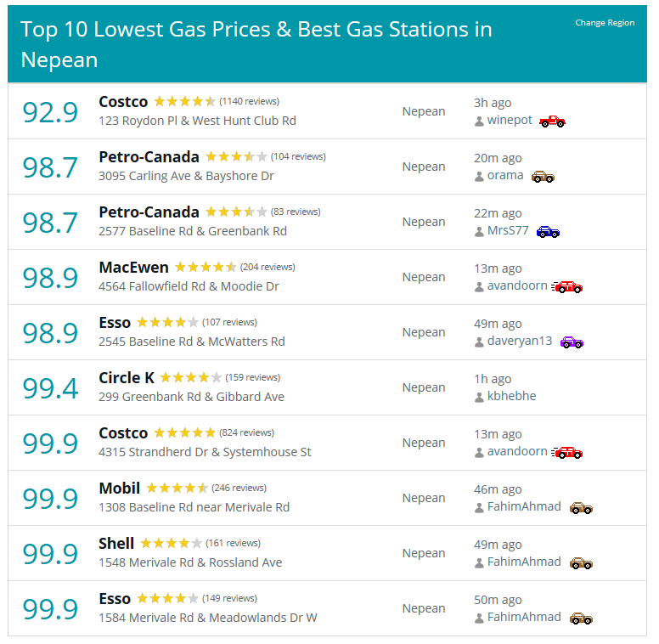Select the 92.9 price at Costco

[x=50, y=113]
